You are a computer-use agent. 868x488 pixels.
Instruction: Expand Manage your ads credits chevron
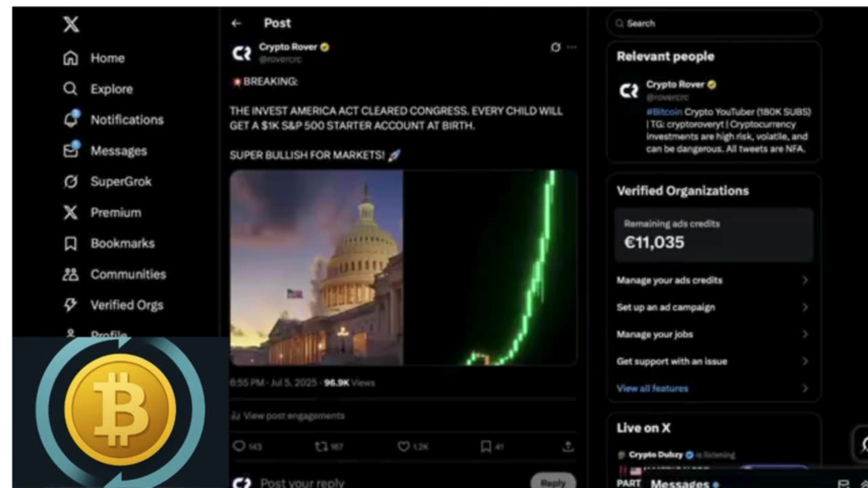[805, 280]
